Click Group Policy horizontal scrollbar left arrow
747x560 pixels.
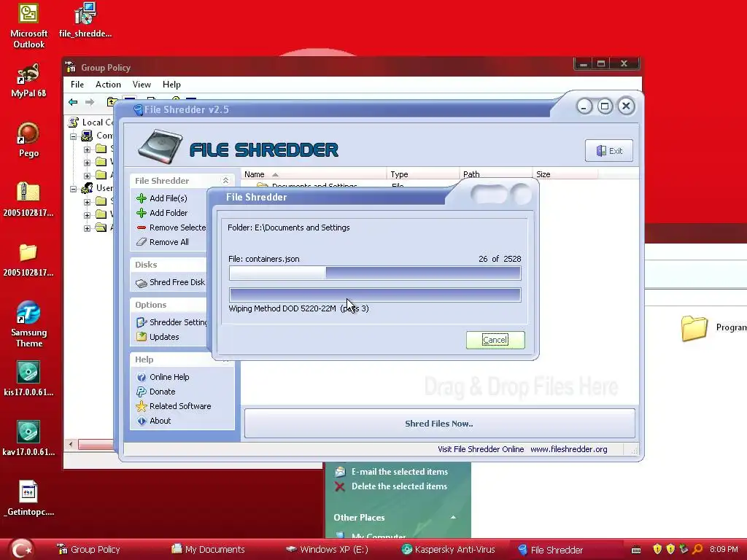coord(71,444)
